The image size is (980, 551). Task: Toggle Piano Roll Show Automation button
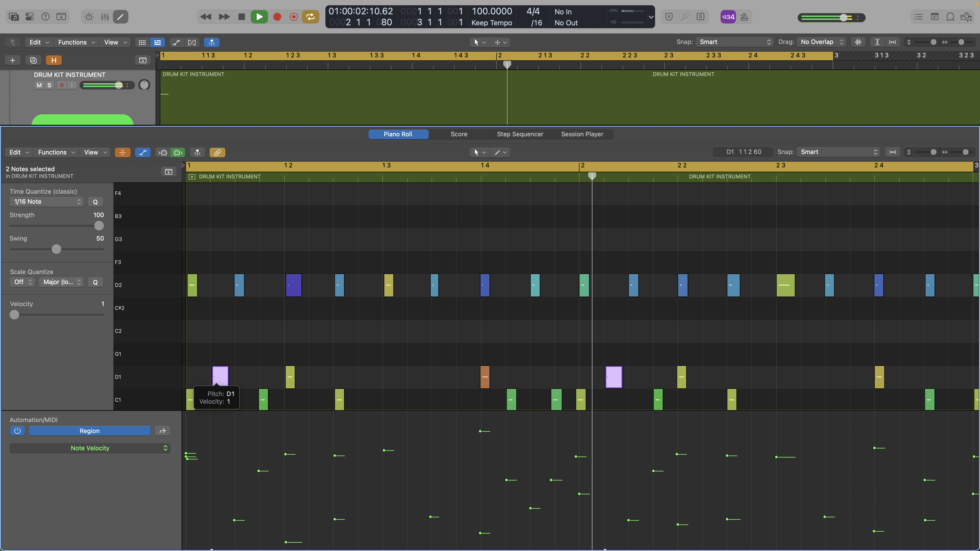click(143, 153)
